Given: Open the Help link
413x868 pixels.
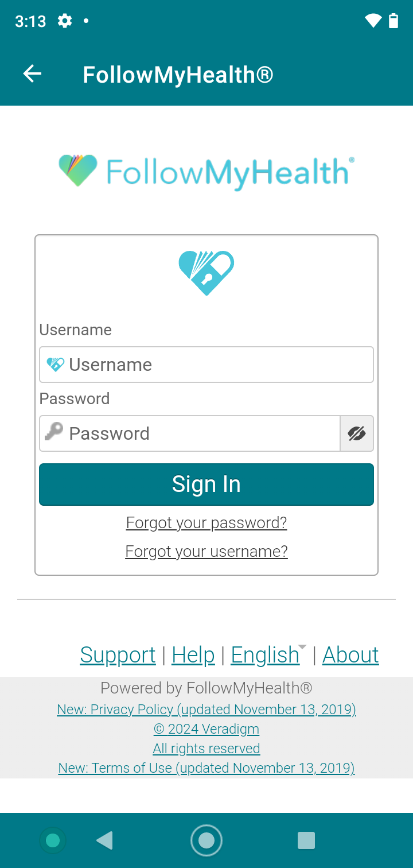Looking at the screenshot, I should (193, 654).
